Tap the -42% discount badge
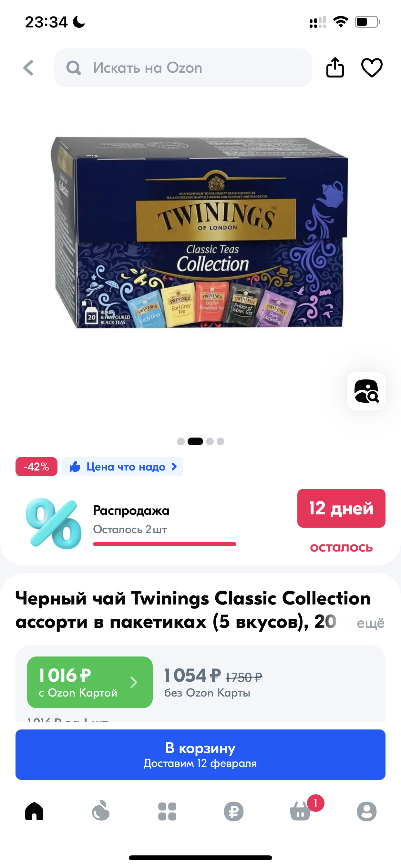Viewport: 401px width, 868px height. point(36,466)
